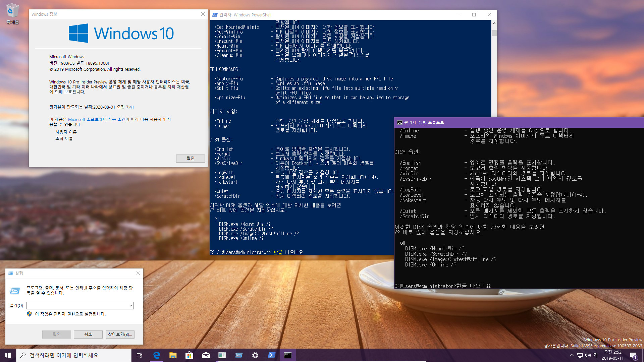Viewport: 644px width, 362px height.
Task: Click 'DISM.exe /Mount-Wim /?' in PowerShell
Action: pyautogui.click(x=245, y=224)
